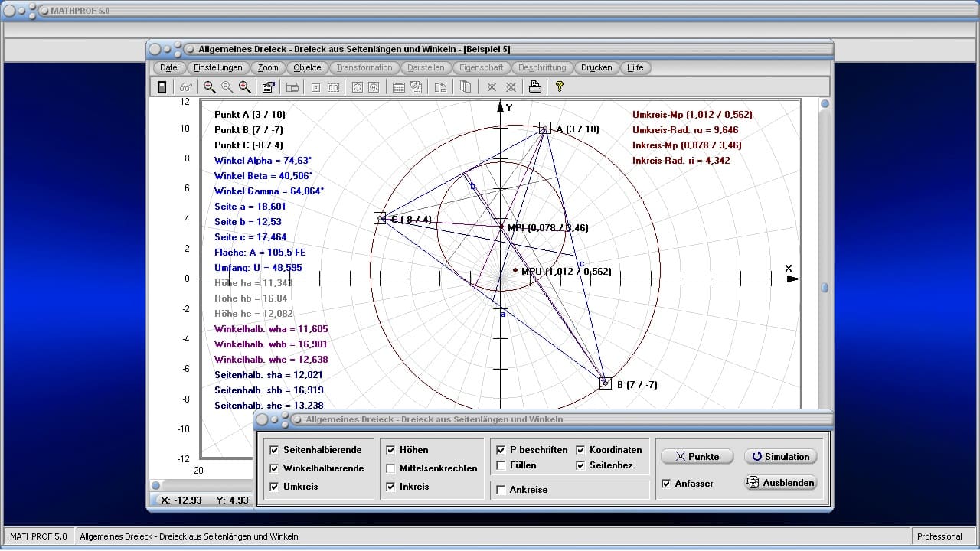Open the Drucken menu
The image size is (980, 551).
[x=596, y=67]
